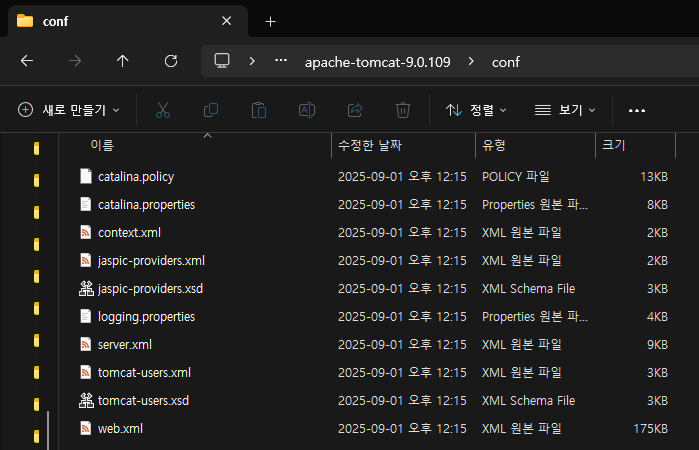Click the 175KB size of web.xml
The width and height of the screenshot is (699, 450).
coord(650,429)
